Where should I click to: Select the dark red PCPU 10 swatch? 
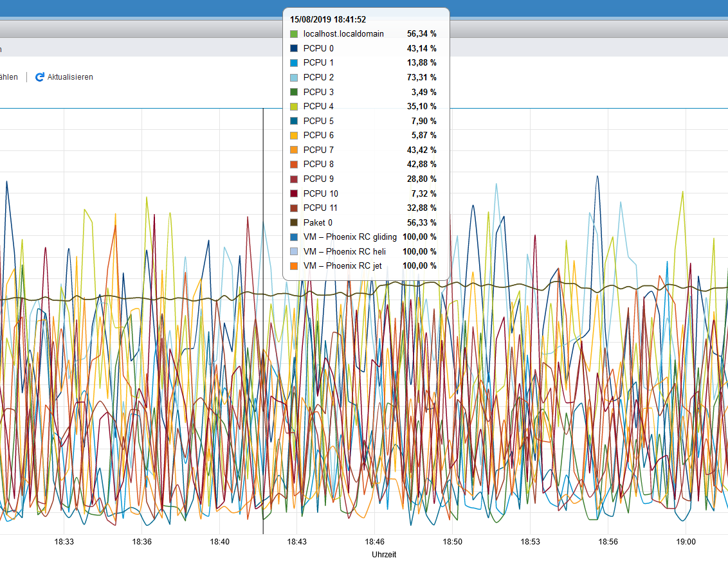coord(294,193)
